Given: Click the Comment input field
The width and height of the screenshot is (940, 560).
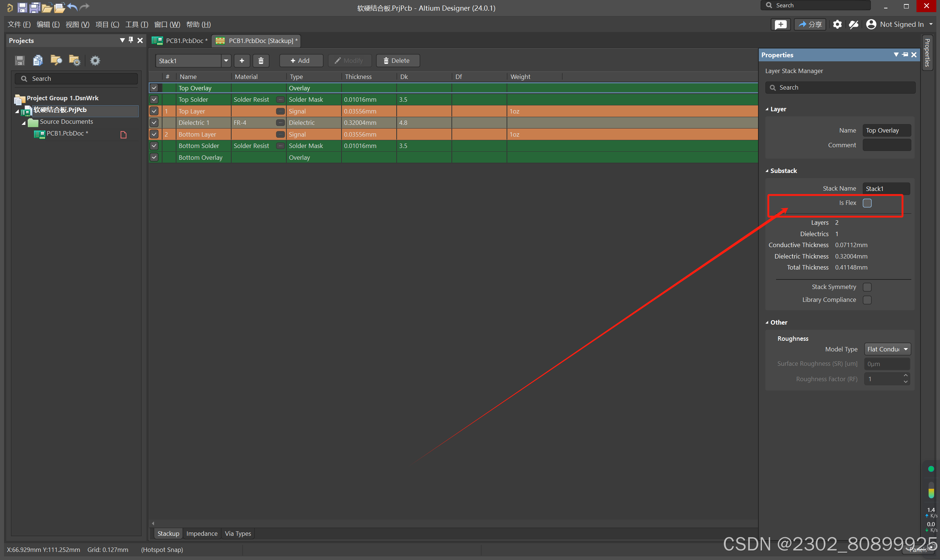Looking at the screenshot, I should click(x=886, y=145).
